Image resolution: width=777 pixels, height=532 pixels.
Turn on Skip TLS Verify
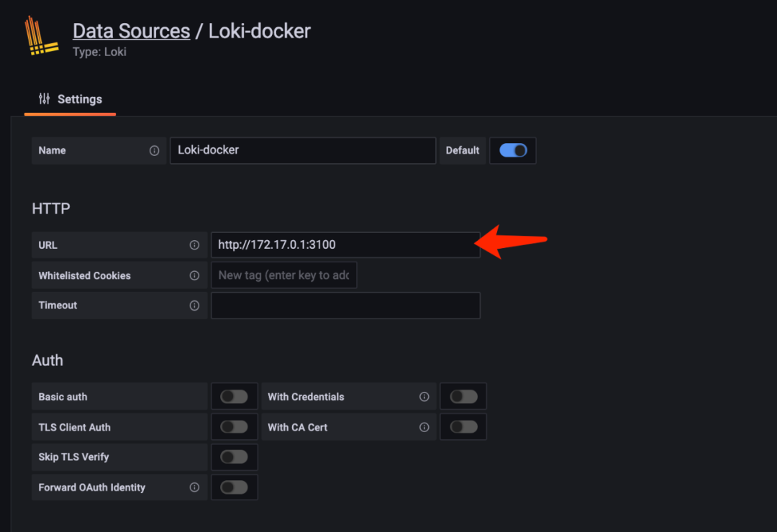click(x=234, y=457)
